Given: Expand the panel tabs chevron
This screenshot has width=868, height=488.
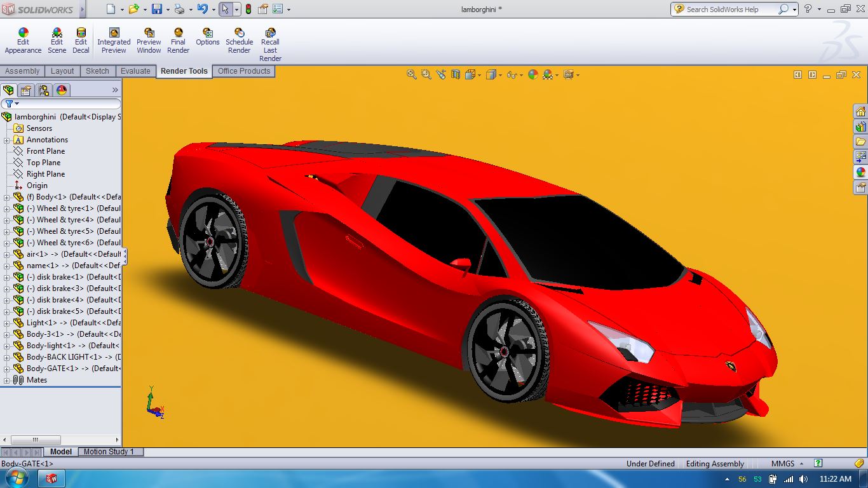Looking at the screenshot, I should 115,90.
